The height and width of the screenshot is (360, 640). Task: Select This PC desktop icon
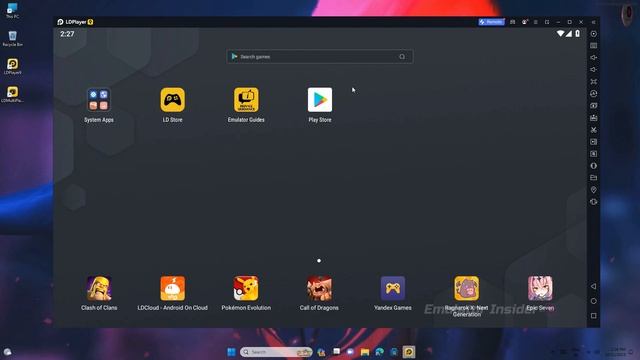pyautogui.click(x=13, y=11)
